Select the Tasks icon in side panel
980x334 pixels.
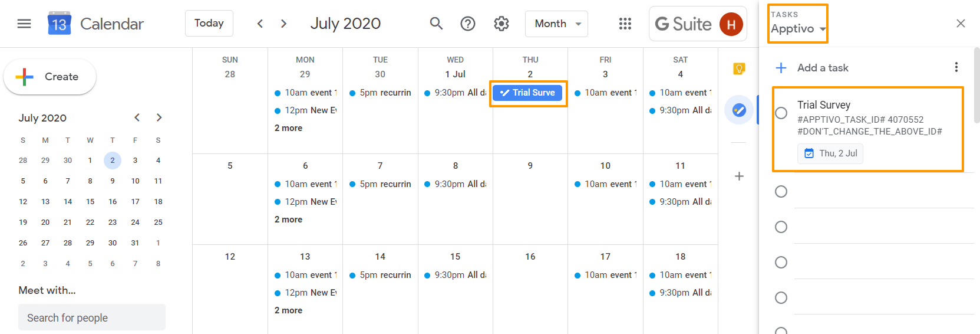click(739, 110)
